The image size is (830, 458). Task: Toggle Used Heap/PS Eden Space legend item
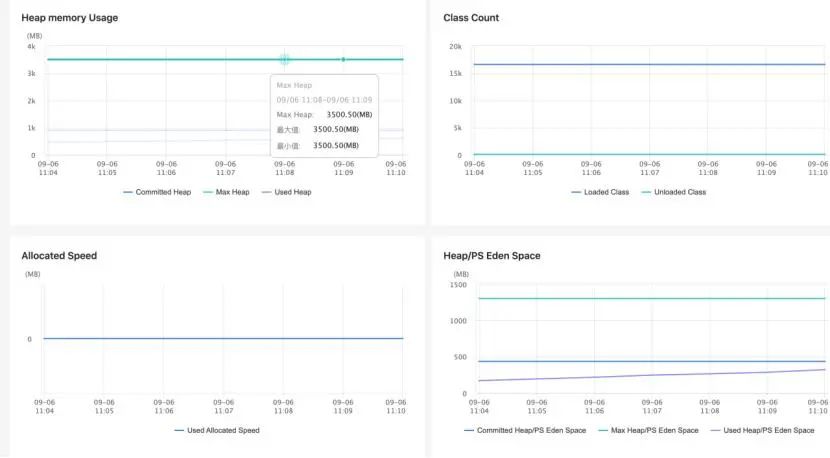pos(765,430)
